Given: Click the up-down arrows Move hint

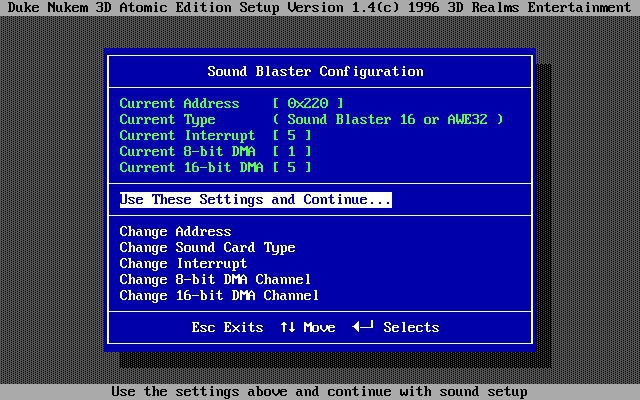Looking at the screenshot, I should click(308, 327).
